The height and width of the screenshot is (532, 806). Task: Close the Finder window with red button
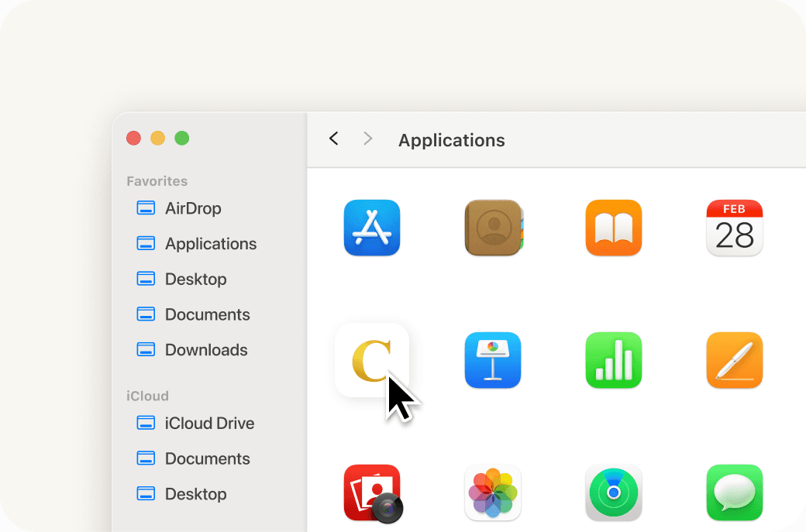(133, 138)
